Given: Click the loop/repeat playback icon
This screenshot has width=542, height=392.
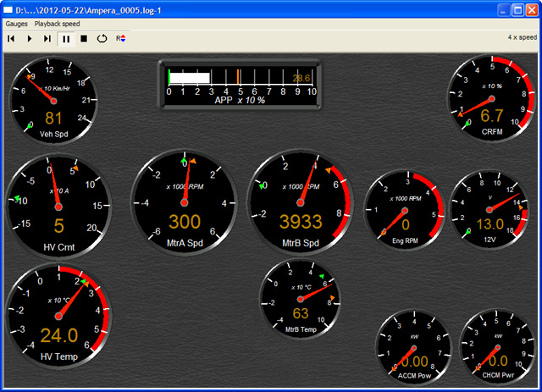Looking at the screenshot, I should (102, 38).
